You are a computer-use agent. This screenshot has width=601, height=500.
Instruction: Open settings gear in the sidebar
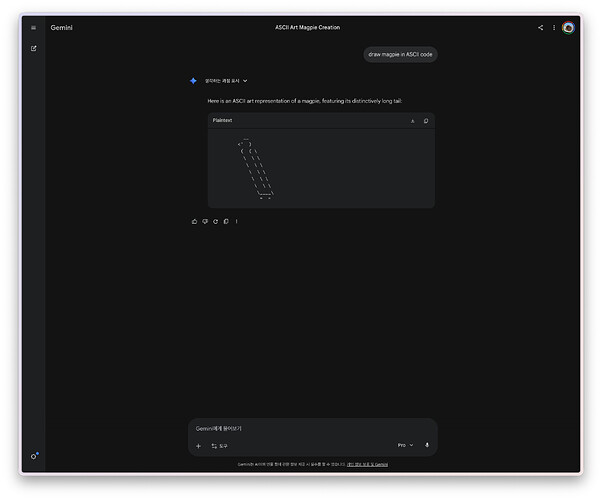34,456
